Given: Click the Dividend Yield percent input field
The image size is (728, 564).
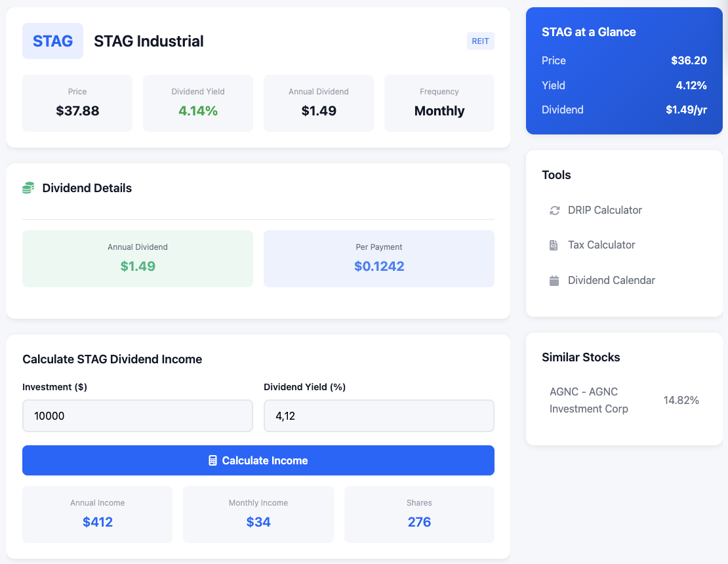Looking at the screenshot, I should tap(378, 415).
